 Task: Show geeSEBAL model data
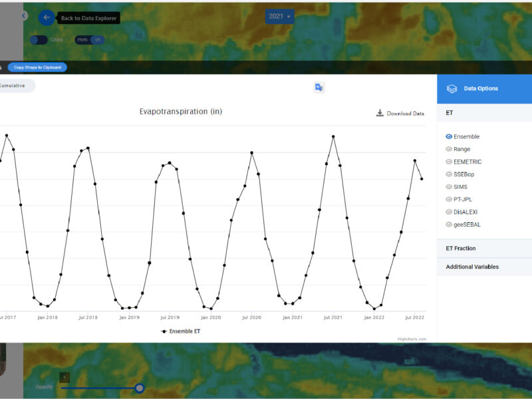pos(449,225)
